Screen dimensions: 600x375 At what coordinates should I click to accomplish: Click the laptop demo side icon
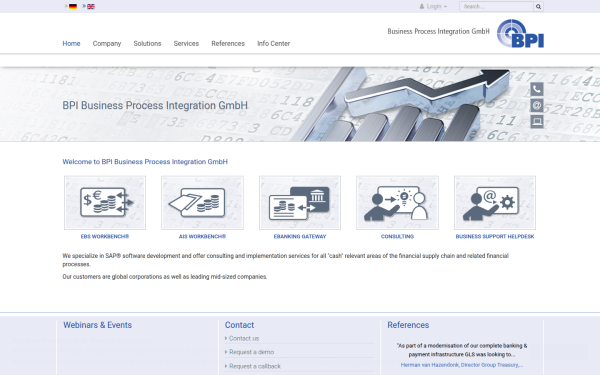click(x=537, y=121)
